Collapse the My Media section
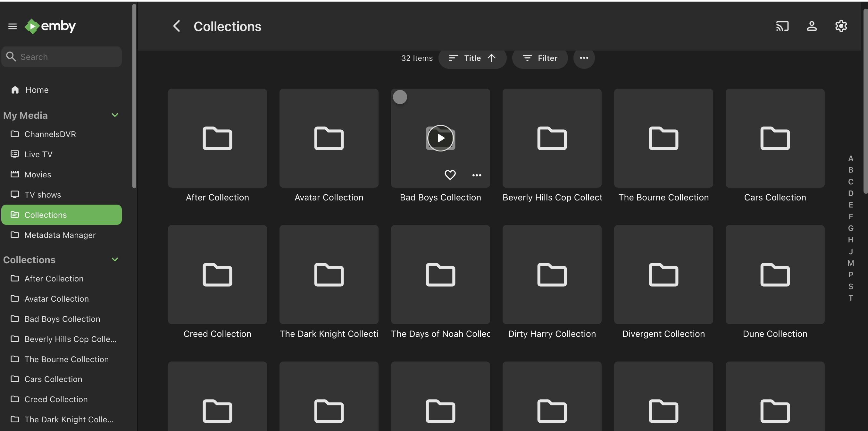The width and height of the screenshot is (868, 431). coord(114,115)
